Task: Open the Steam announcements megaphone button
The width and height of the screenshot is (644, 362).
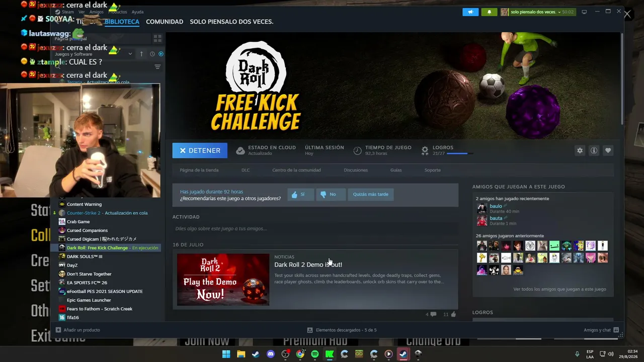Action: 470,12
